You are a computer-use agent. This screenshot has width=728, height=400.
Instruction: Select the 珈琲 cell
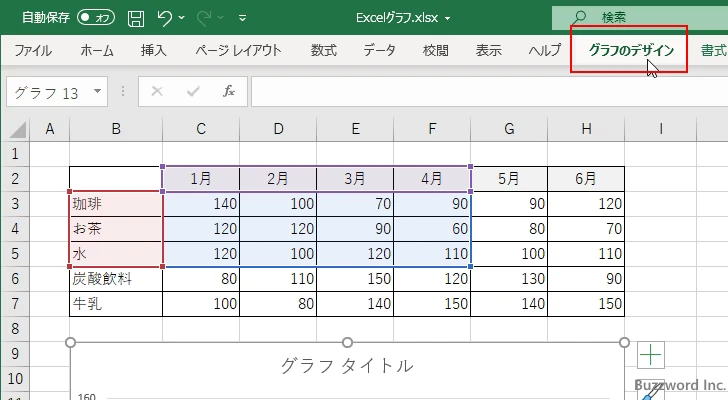115,204
